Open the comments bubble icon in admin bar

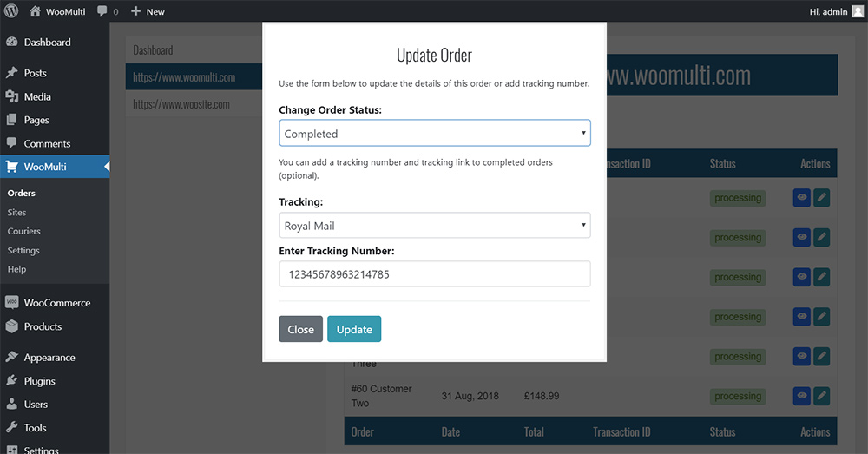click(x=103, y=11)
